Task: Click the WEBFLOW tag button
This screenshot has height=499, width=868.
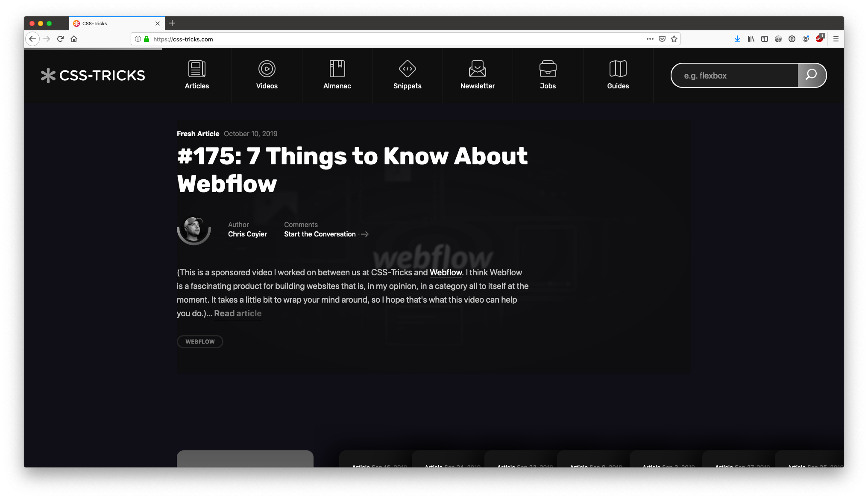Action: click(200, 341)
